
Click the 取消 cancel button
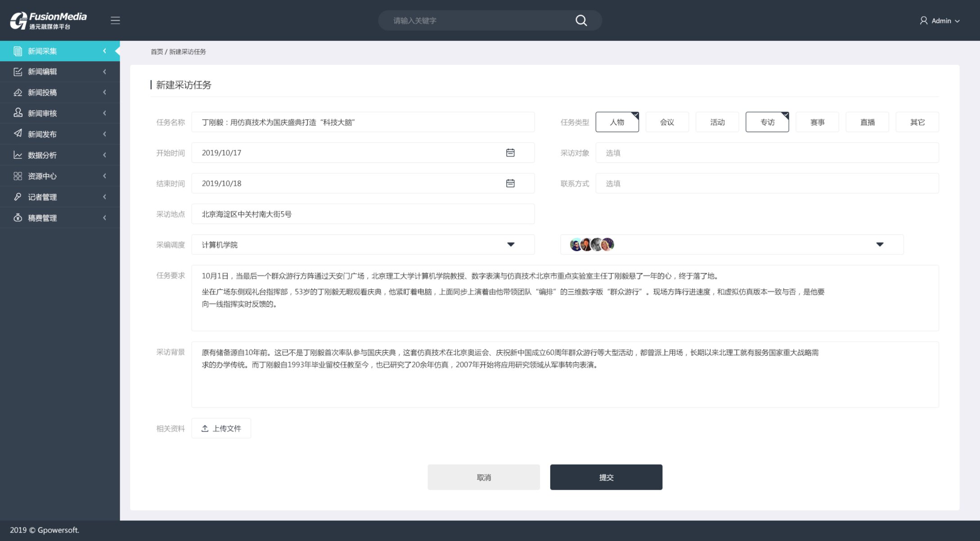pos(484,477)
